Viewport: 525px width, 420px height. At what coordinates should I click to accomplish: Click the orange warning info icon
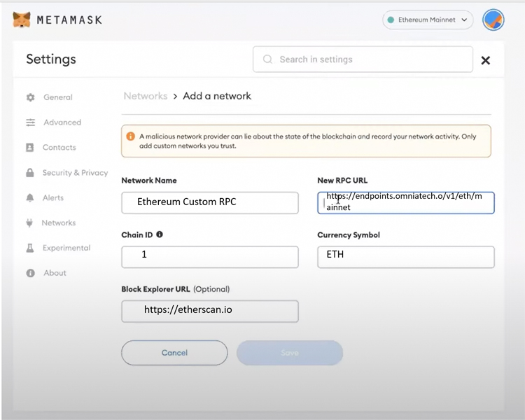click(x=130, y=136)
